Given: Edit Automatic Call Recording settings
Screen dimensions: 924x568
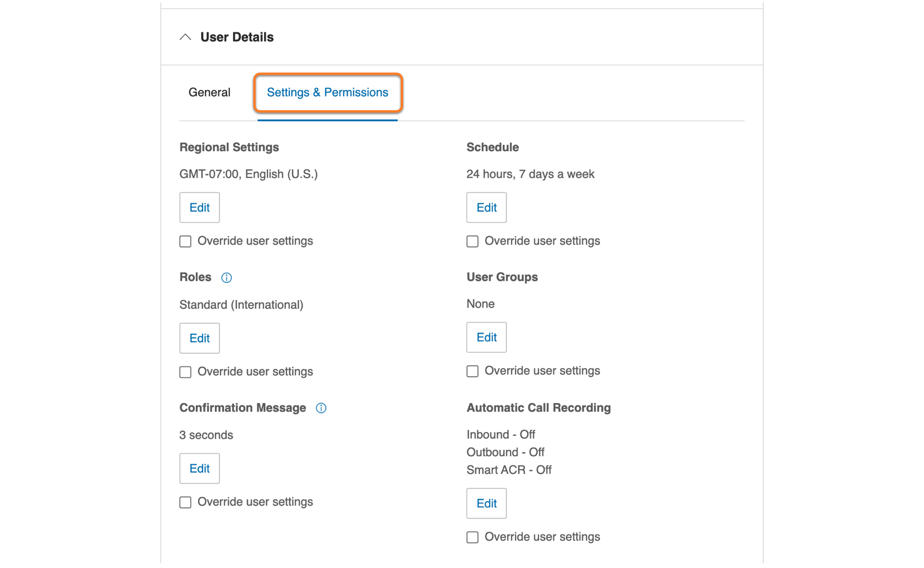Looking at the screenshot, I should tap(486, 503).
